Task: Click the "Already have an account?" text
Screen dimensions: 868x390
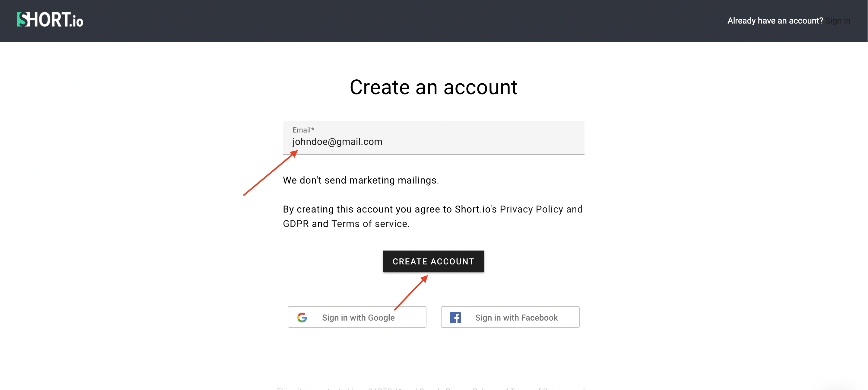Action: pos(775,21)
